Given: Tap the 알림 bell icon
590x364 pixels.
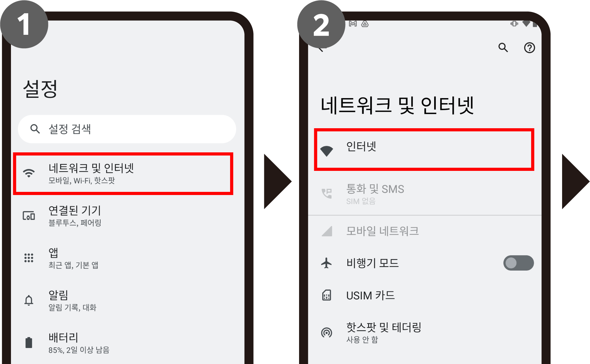Looking at the screenshot, I should 29,300.
